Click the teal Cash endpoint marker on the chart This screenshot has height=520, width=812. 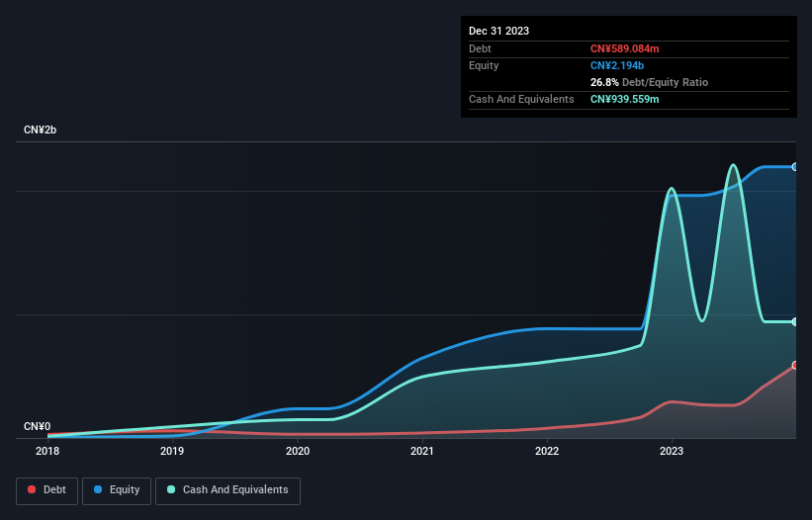(x=795, y=322)
